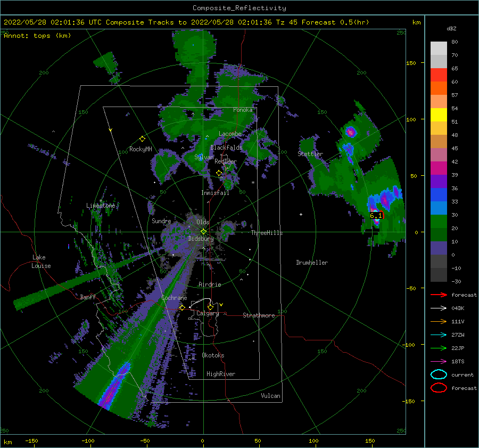Click the dBZ legend heading
The height and width of the screenshot is (448, 479).
click(x=451, y=28)
